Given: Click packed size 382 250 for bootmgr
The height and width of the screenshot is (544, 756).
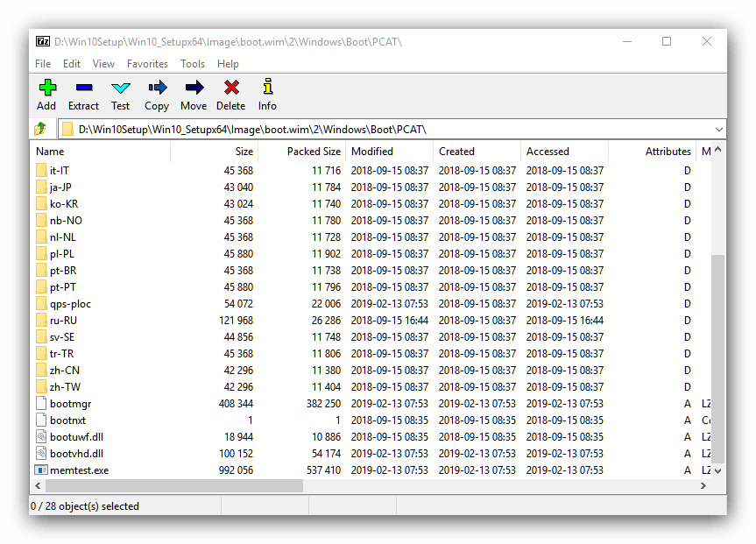Looking at the screenshot, I should pos(323,403).
